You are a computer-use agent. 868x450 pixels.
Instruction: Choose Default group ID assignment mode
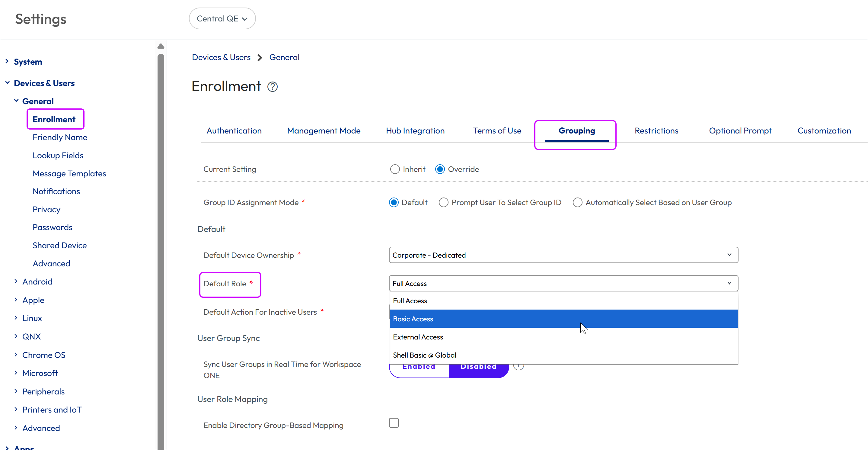394,202
